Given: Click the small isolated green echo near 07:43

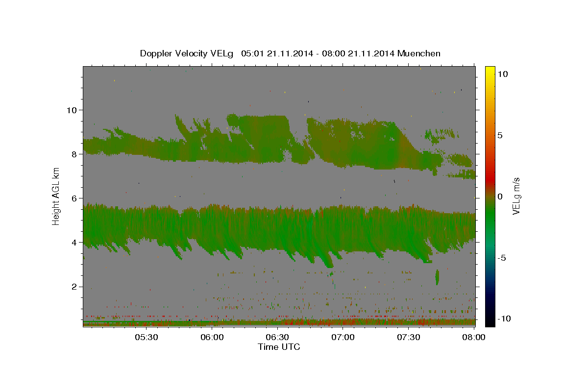Looking at the screenshot, I should tap(437, 277).
